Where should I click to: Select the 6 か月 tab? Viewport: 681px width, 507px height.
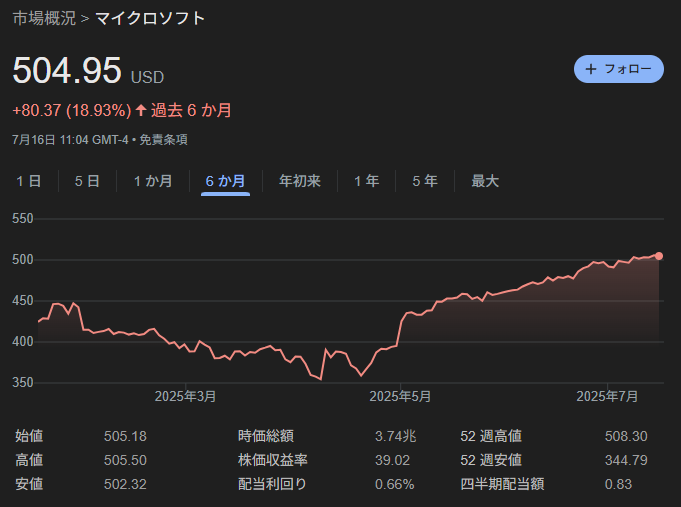coord(225,181)
